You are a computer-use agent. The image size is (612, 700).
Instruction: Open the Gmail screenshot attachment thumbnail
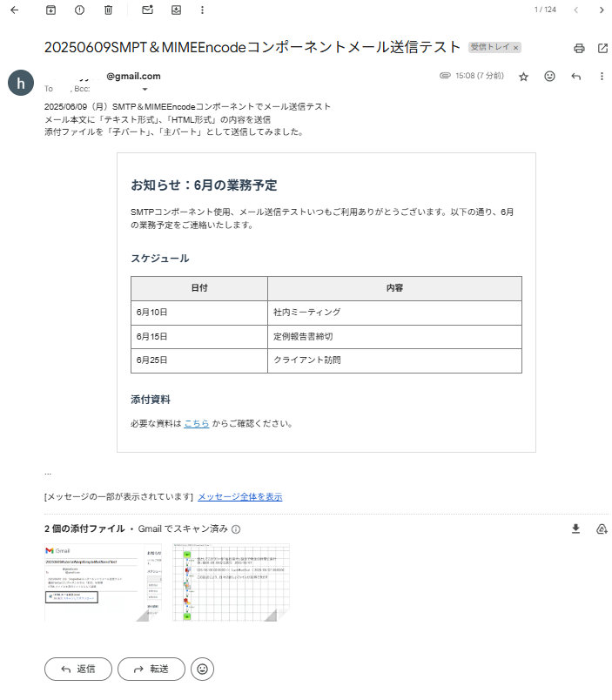103,582
